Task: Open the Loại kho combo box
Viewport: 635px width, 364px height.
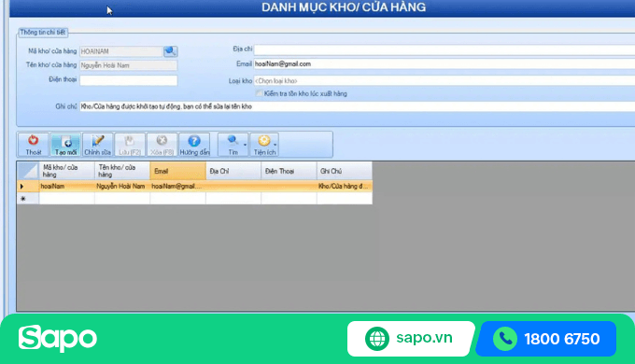Action: (x=444, y=81)
